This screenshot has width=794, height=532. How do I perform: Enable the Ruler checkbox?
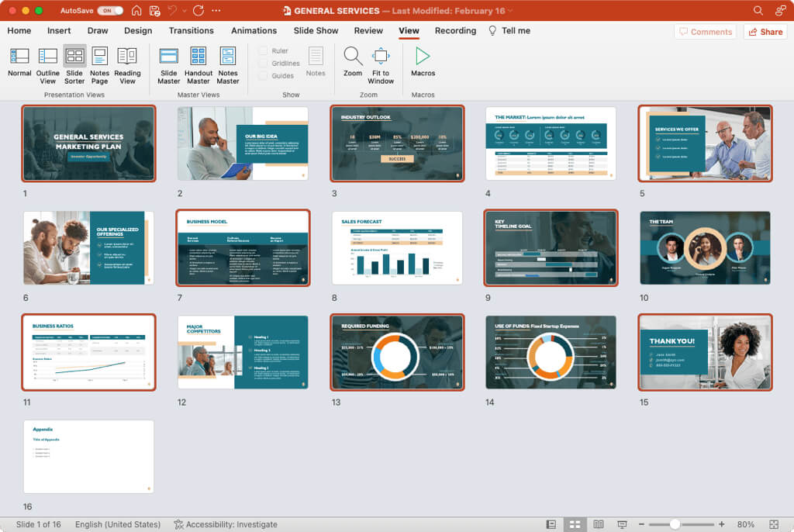pyautogui.click(x=264, y=51)
